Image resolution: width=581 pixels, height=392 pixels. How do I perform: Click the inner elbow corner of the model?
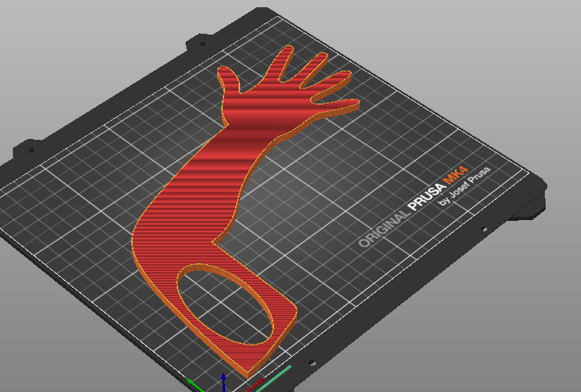coord(214,243)
